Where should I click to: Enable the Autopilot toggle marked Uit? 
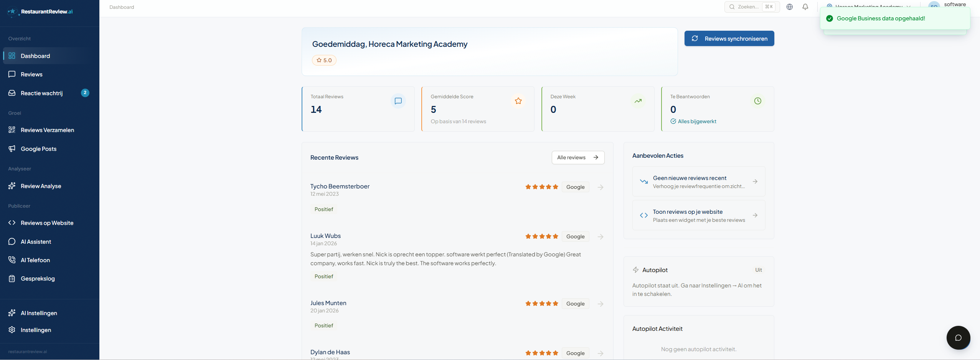tap(759, 270)
